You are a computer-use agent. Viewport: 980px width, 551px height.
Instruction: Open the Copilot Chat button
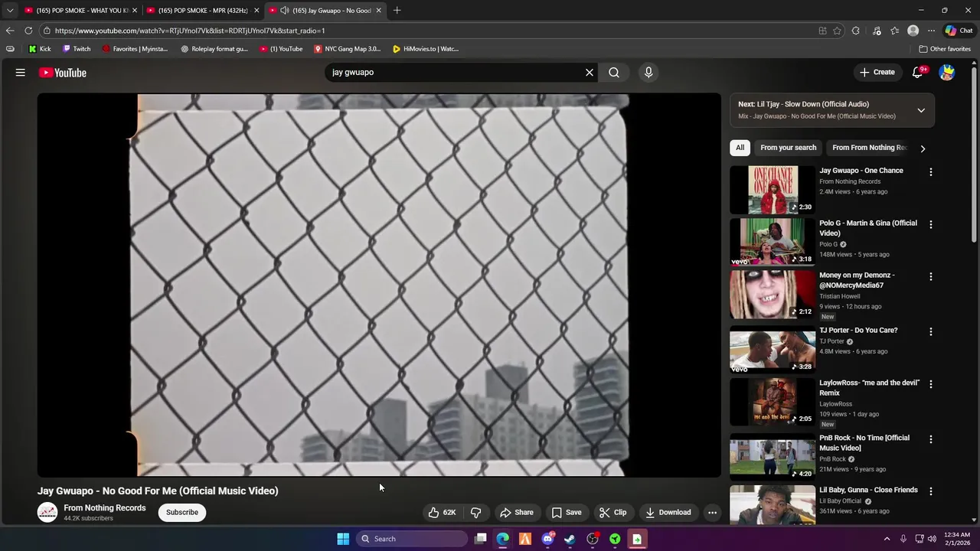959,31
